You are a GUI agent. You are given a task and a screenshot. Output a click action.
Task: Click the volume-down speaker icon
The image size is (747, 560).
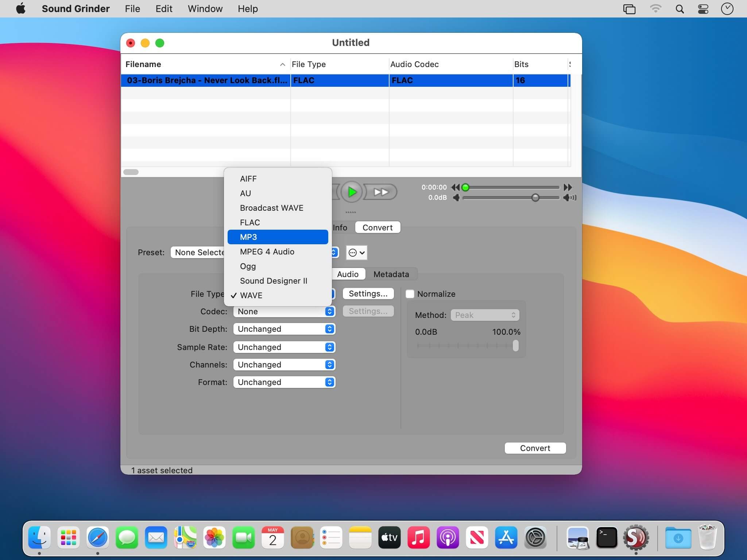click(x=456, y=198)
